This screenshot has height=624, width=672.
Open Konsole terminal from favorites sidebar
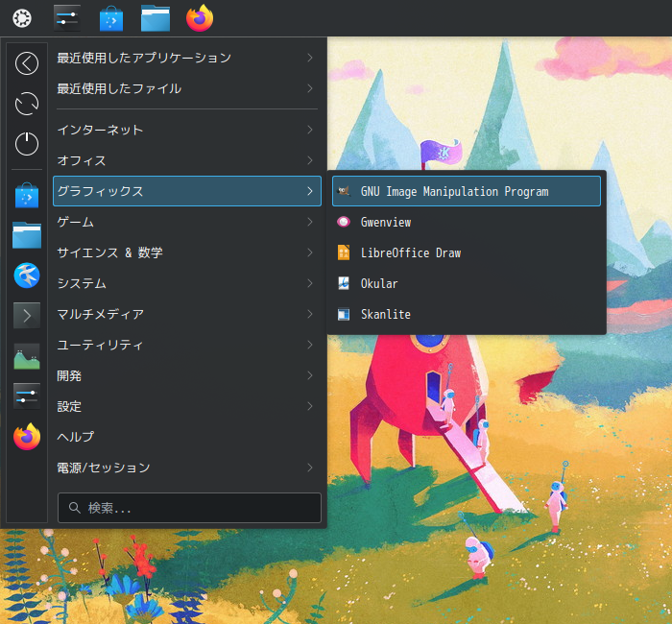coord(27,316)
